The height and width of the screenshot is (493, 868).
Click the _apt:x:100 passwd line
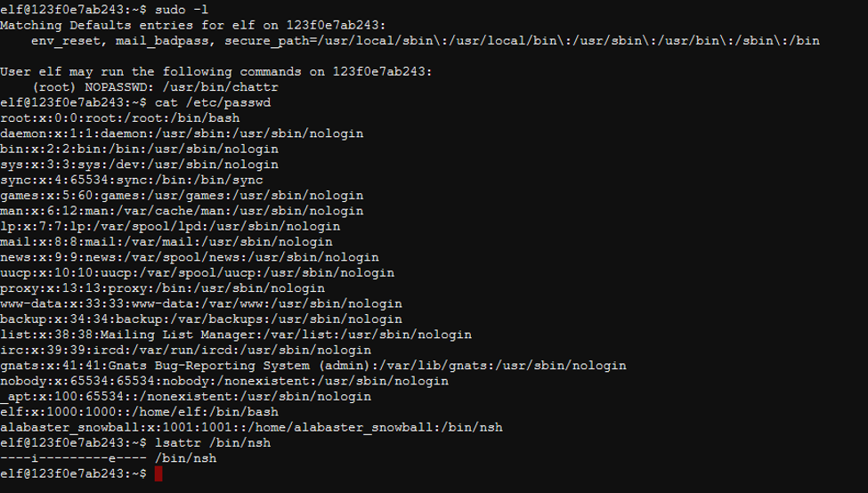[x=185, y=396]
